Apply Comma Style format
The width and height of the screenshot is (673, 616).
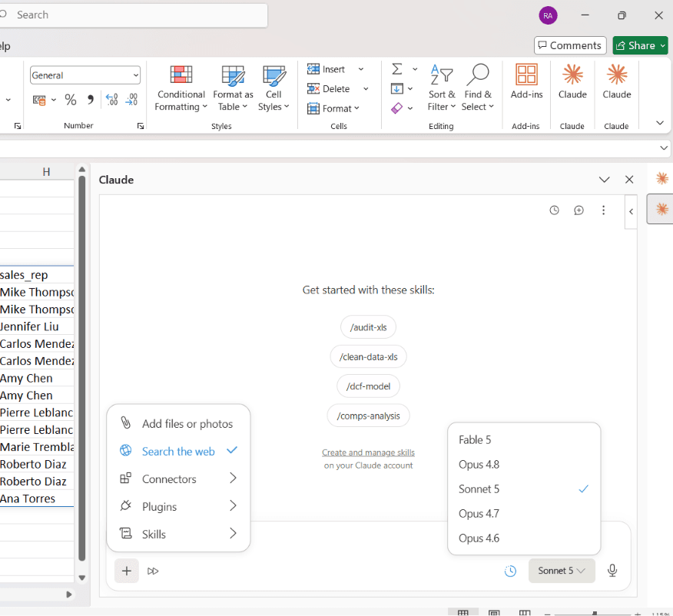[90, 100]
